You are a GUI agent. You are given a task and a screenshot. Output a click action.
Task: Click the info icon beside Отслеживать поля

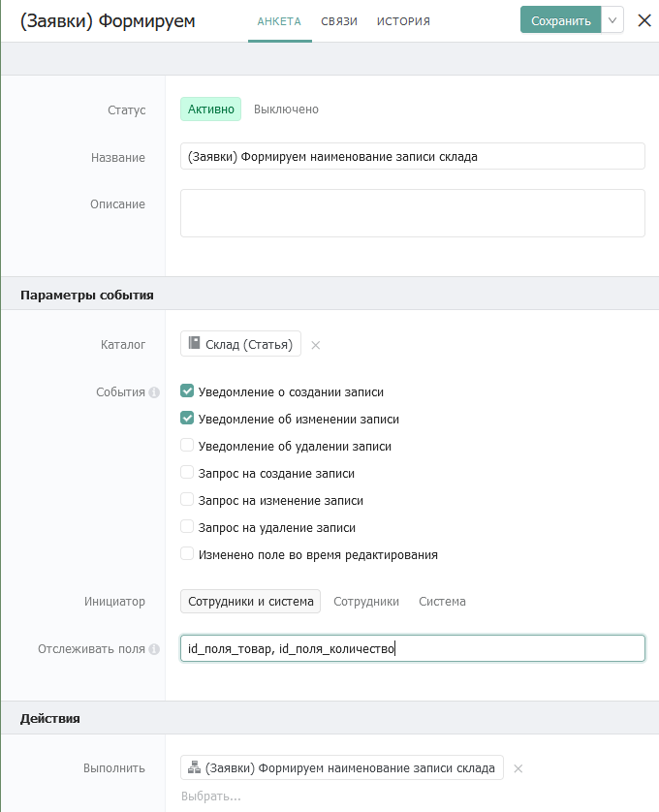coord(154,649)
